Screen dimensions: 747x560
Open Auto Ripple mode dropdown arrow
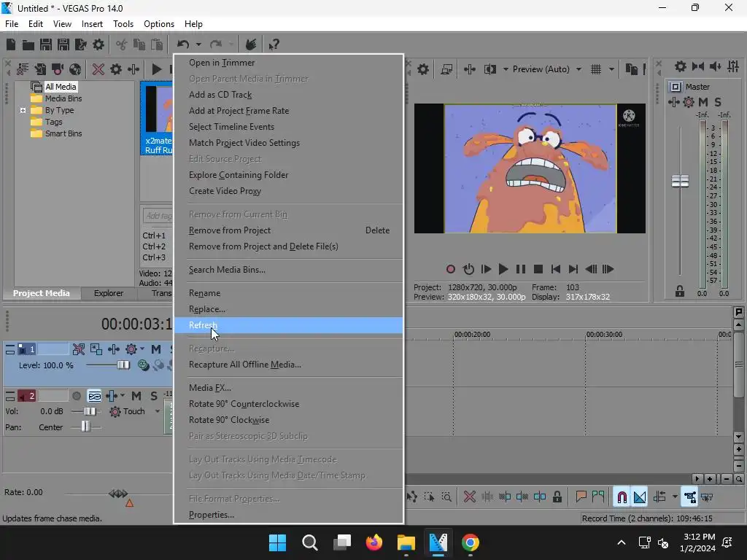(675, 497)
